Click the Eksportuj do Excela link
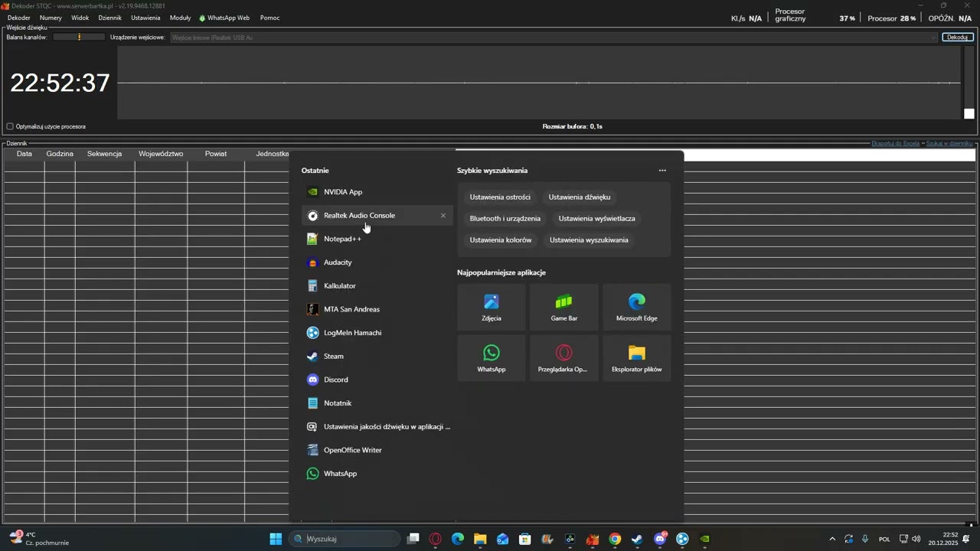The width and height of the screenshot is (980, 551). tap(896, 143)
